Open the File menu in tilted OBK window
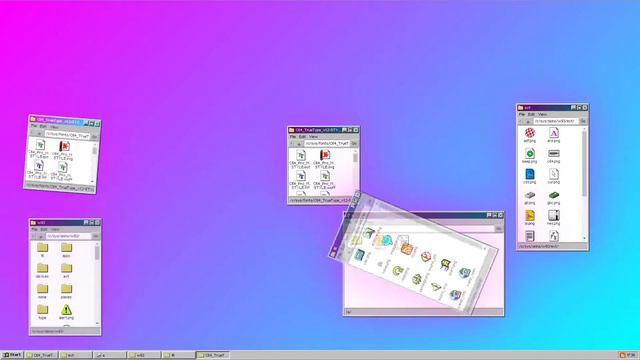This screenshot has width=640, height=360. pos(34,126)
